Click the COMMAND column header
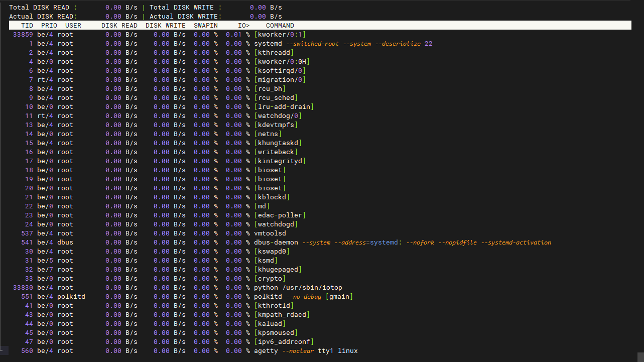Image resolution: width=644 pixels, height=362 pixels. pyautogui.click(x=280, y=26)
